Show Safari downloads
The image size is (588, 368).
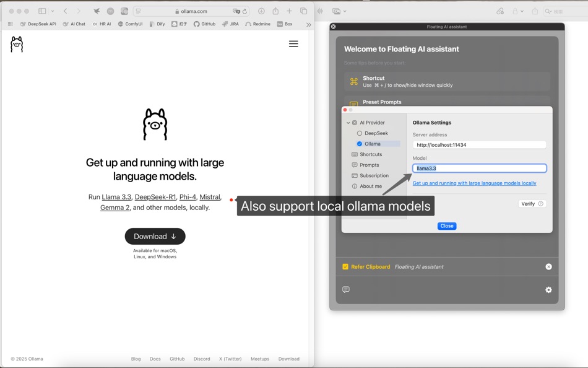261,11
